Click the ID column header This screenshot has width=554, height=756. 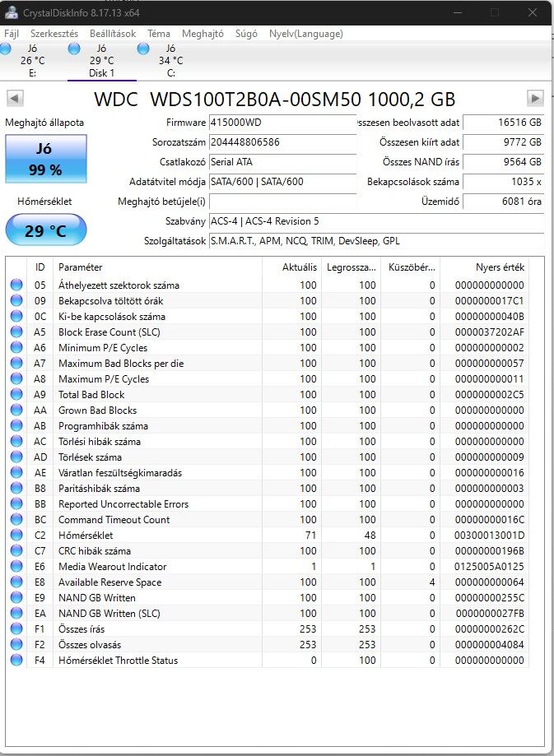click(x=40, y=267)
